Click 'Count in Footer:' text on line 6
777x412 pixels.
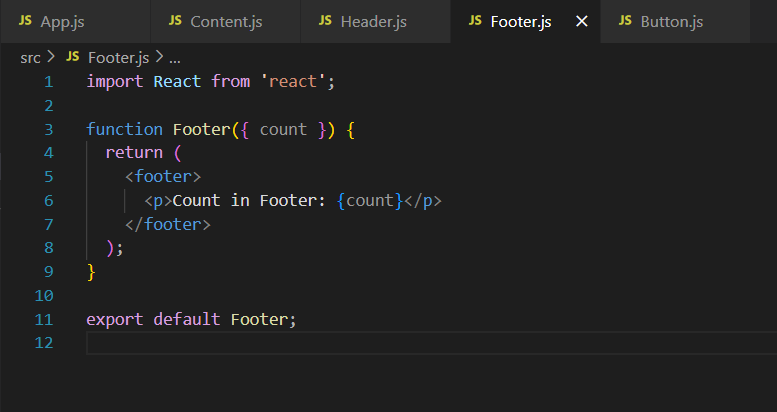(x=249, y=200)
